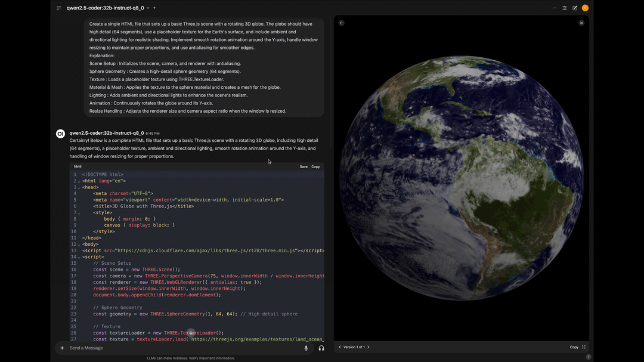Copy the html code block
The image size is (644, 362).
tap(315, 167)
